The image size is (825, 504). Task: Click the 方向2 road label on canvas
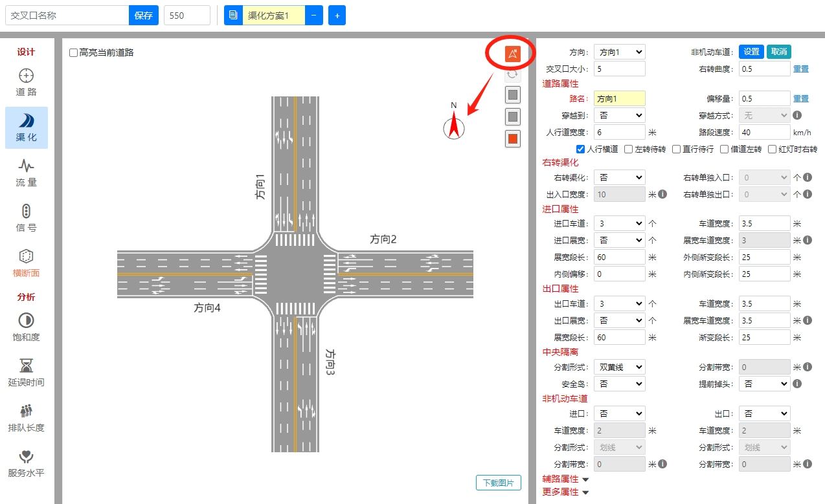(383, 239)
